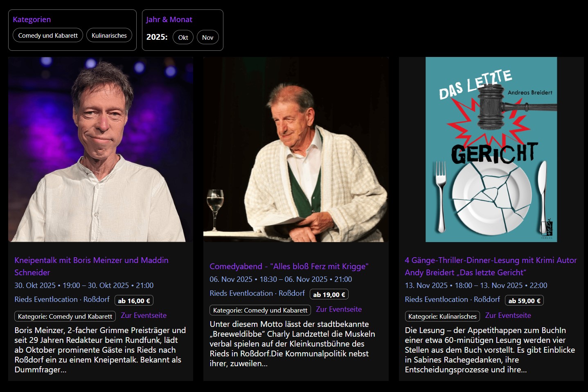Click Kategorie: Kulinarisches tag on third card
The width and height of the screenshot is (588, 392).
(442, 316)
